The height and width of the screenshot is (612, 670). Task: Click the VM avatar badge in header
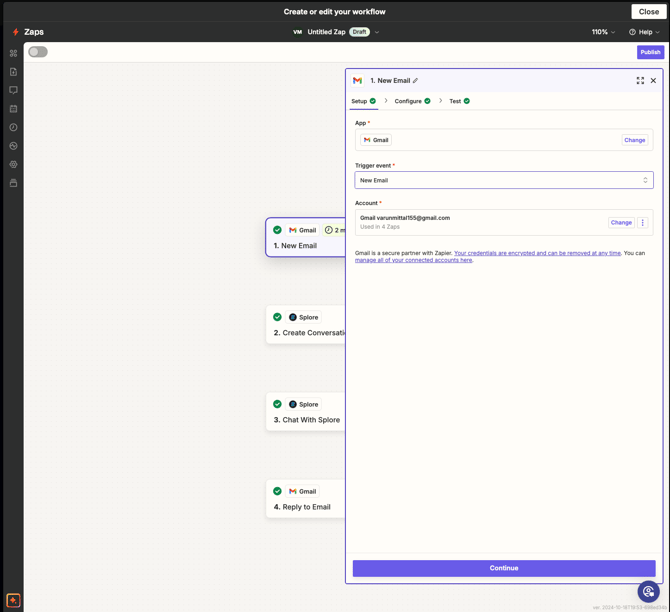[x=297, y=32]
